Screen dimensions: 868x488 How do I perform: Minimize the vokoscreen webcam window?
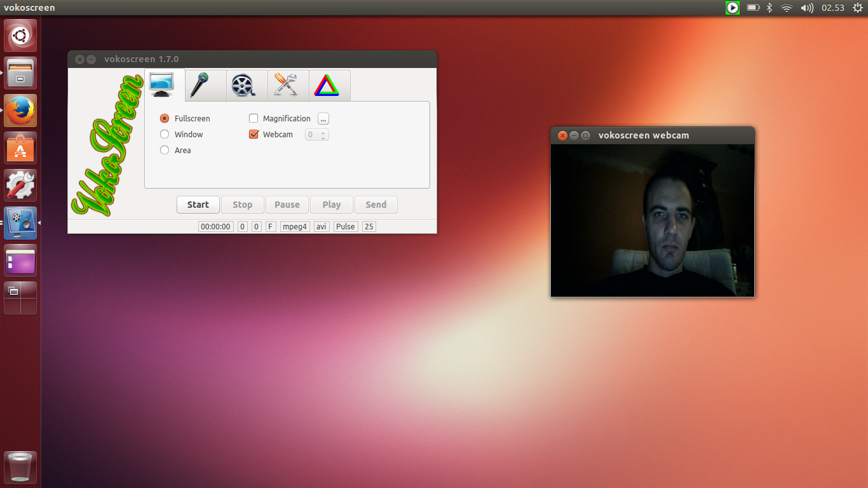574,135
